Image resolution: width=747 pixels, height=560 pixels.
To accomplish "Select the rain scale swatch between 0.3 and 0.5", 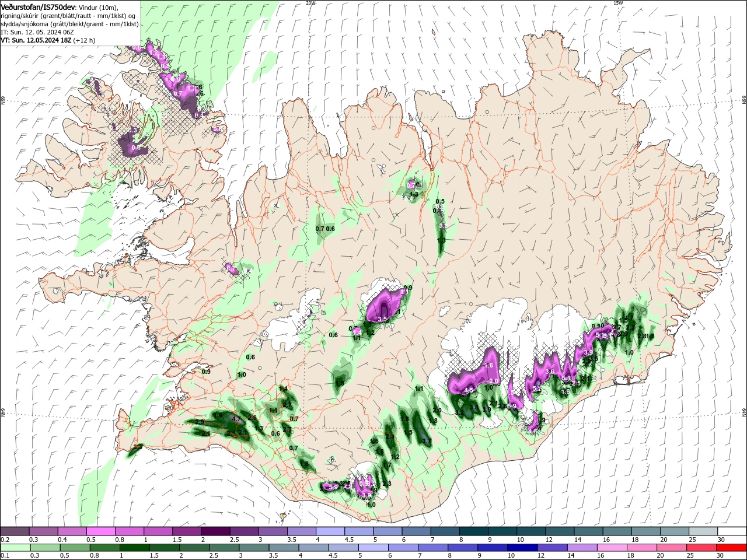I will point(45,547).
